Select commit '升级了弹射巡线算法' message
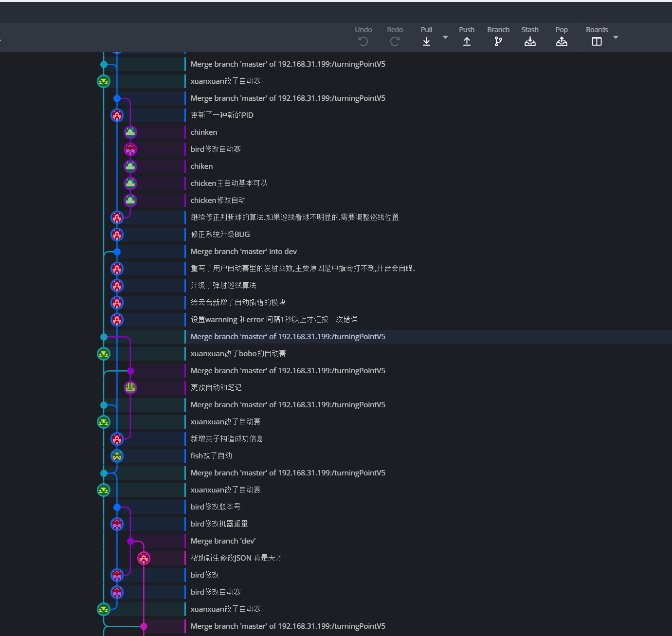 (223, 286)
